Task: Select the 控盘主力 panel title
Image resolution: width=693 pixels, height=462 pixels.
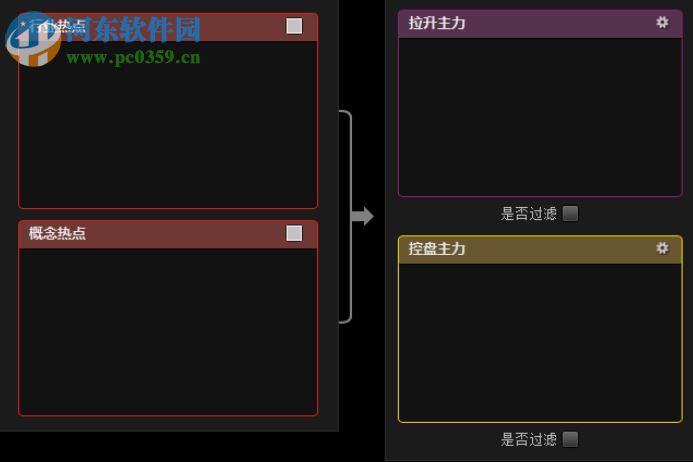Action: (437, 248)
